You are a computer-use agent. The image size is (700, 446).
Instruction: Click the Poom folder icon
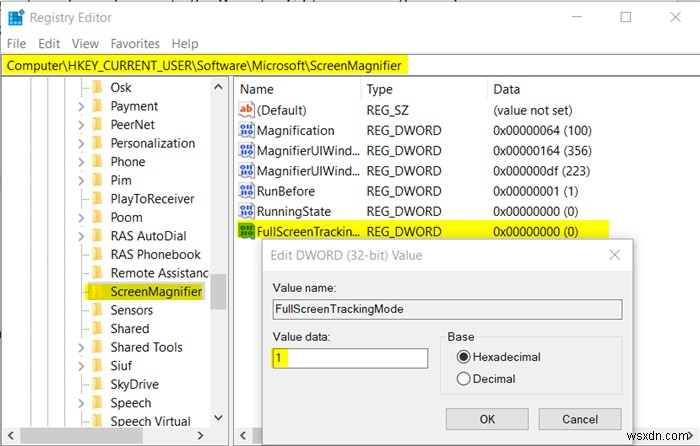coord(97,217)
